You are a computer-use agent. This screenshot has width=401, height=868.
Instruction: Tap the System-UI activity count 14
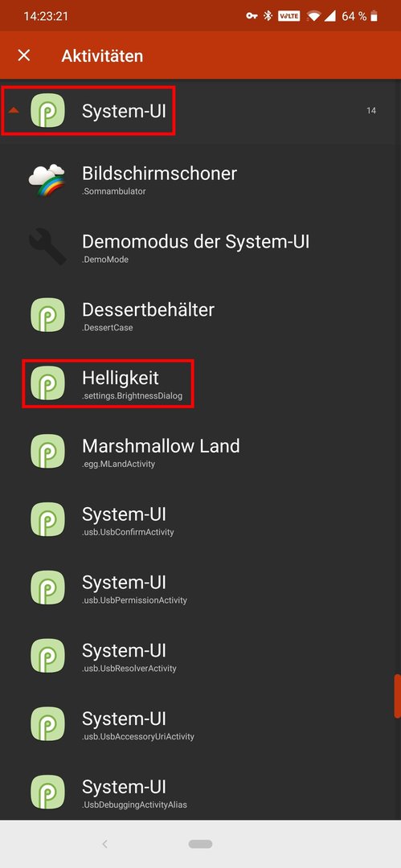coord(371,111)
